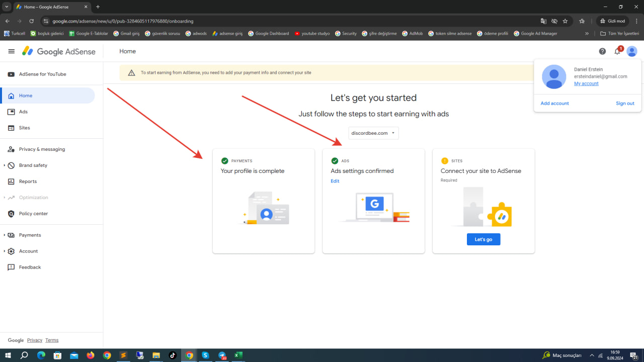Screen dimensions: 644x362
Task: Open a new browser tab
Action: coord(98,7)
